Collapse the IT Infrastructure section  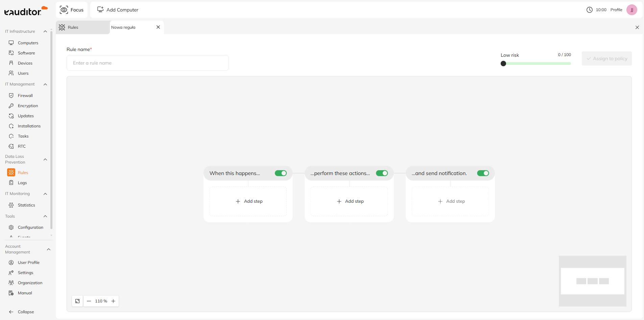point(45,31)
